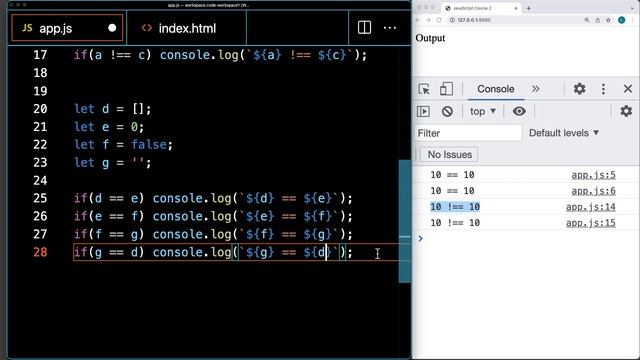Click the browser forward arrow

[x=428, y=20]
